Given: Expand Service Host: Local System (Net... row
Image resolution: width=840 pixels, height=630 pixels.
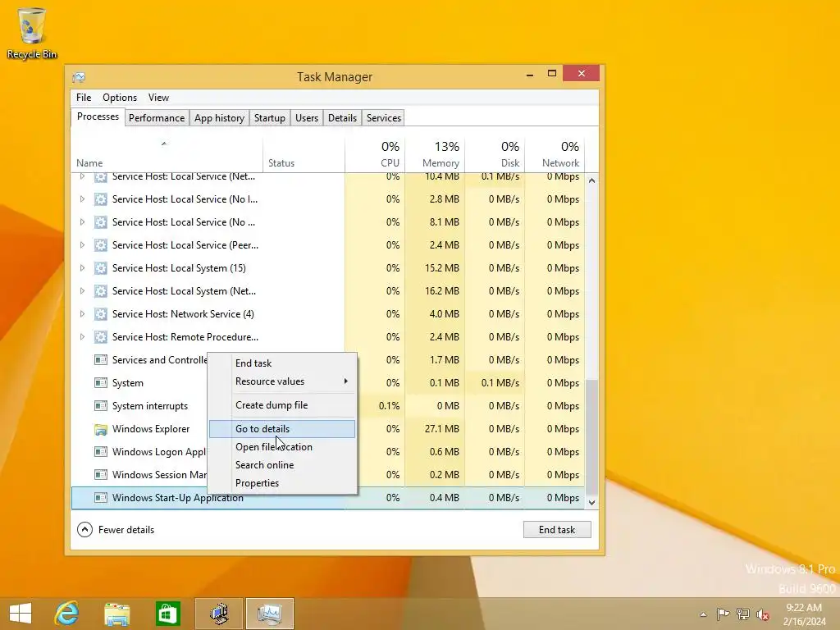Looking at the screenshot, I should pos(82,291).
